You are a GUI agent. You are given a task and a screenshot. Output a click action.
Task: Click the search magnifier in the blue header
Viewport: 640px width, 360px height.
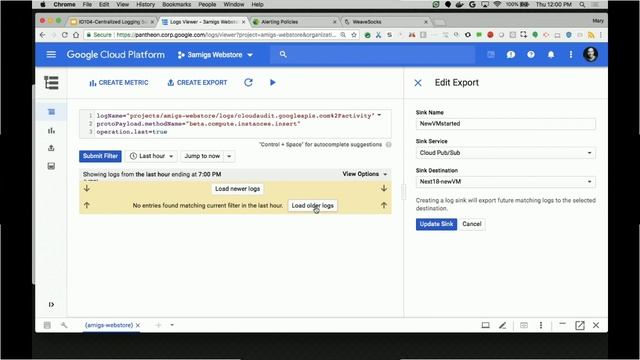(x=283, y=54)
